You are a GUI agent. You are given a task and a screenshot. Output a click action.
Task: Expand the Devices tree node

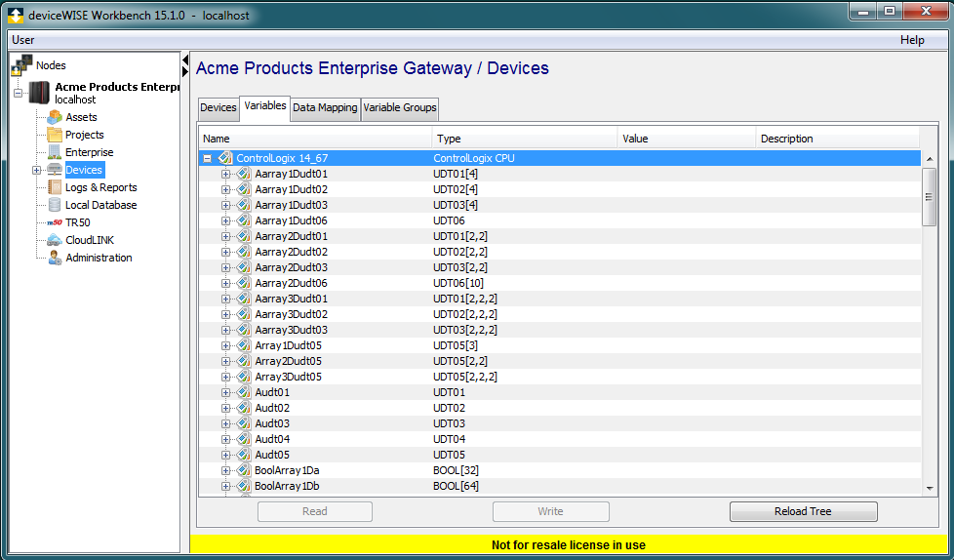(x=37, y=170)
